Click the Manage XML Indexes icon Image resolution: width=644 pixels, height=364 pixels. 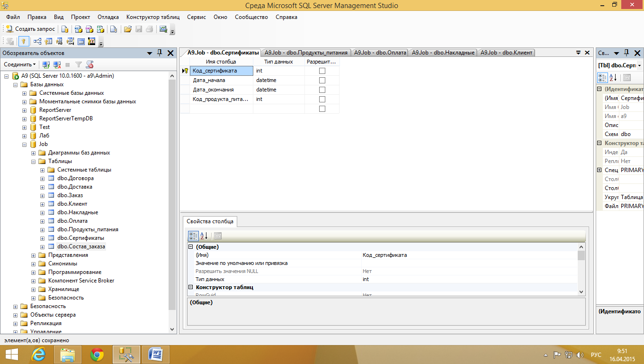pyautogui.click(x=71, y=41)
